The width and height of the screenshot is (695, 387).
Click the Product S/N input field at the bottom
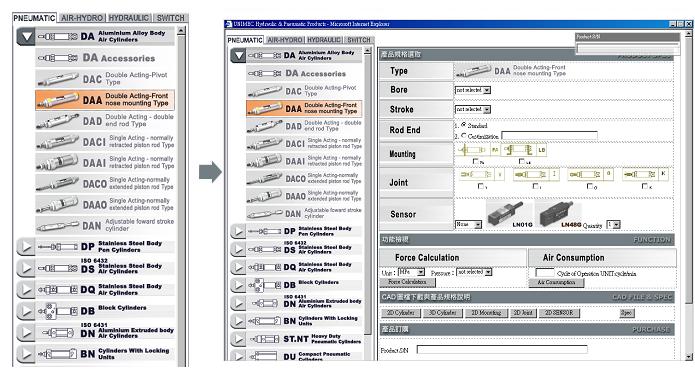point(502,350)
